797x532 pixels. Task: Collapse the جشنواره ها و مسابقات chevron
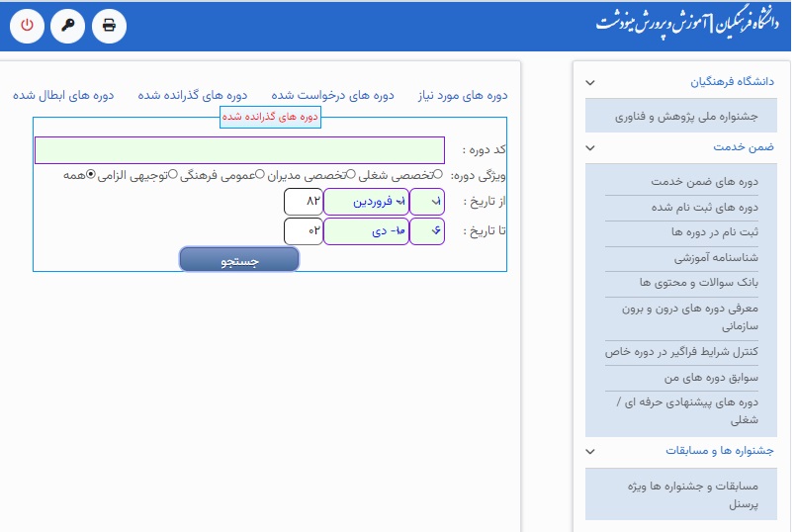click(x=590, y=451)
